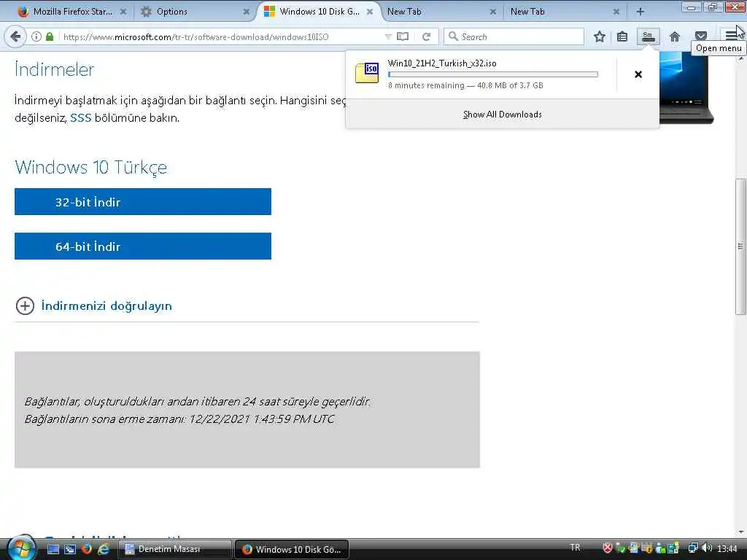Click the İndirmeler heading

54,69
